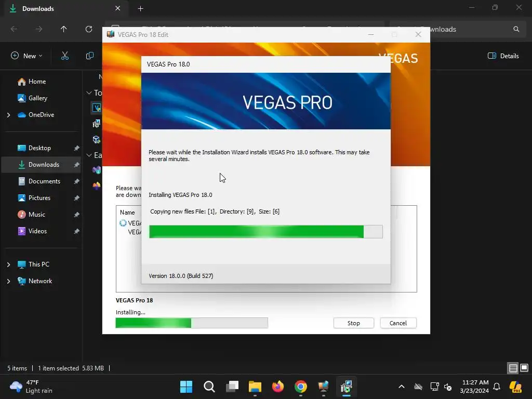Unpin Pictures using its pin icon
532x399 pixels.
pyautogui.click(x=77, y=198)
